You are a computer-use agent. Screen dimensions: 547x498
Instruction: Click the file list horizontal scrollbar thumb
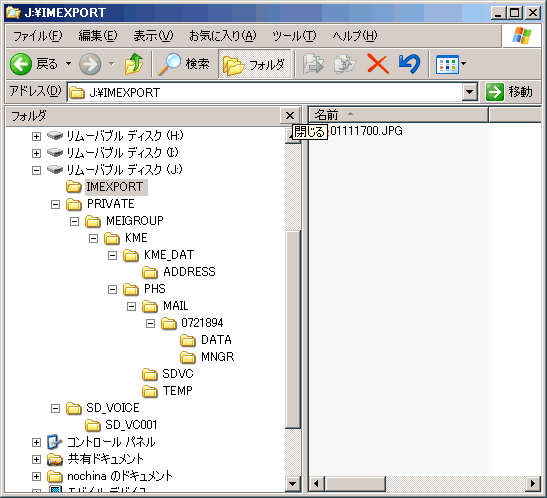click(x=355, y=484)
